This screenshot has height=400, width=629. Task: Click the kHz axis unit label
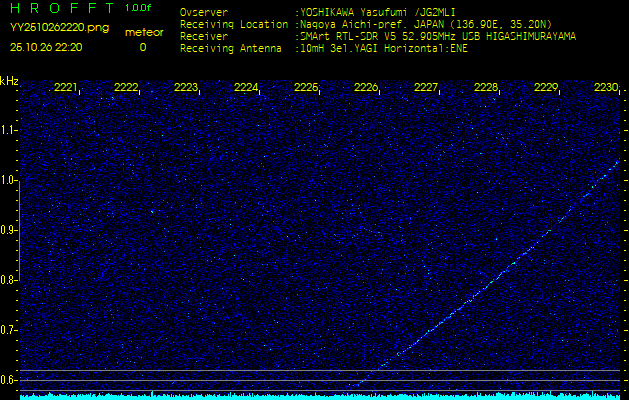9,81
